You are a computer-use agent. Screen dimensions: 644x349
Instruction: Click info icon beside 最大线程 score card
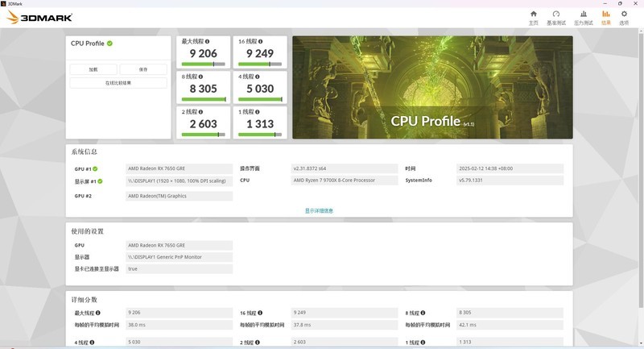pos(207,42)
